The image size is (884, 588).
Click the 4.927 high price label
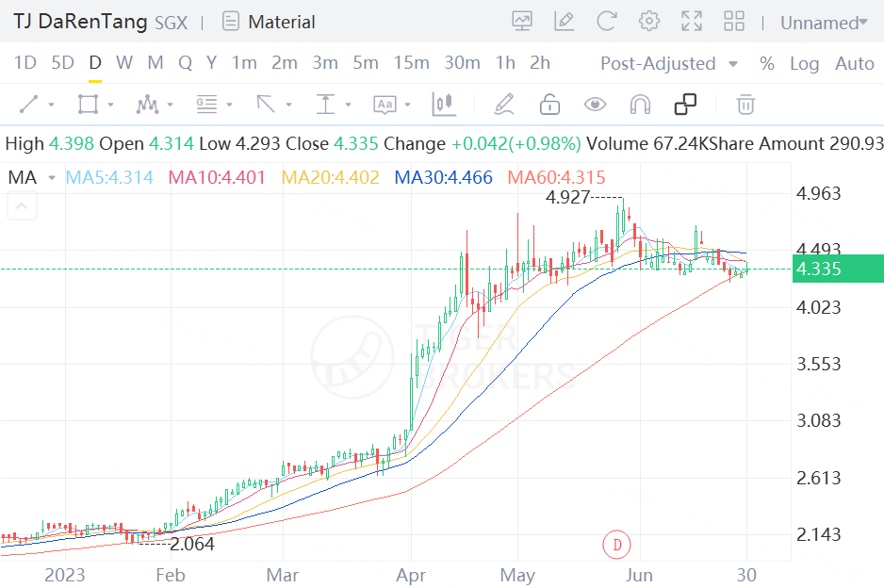click(x=567, y=197)
